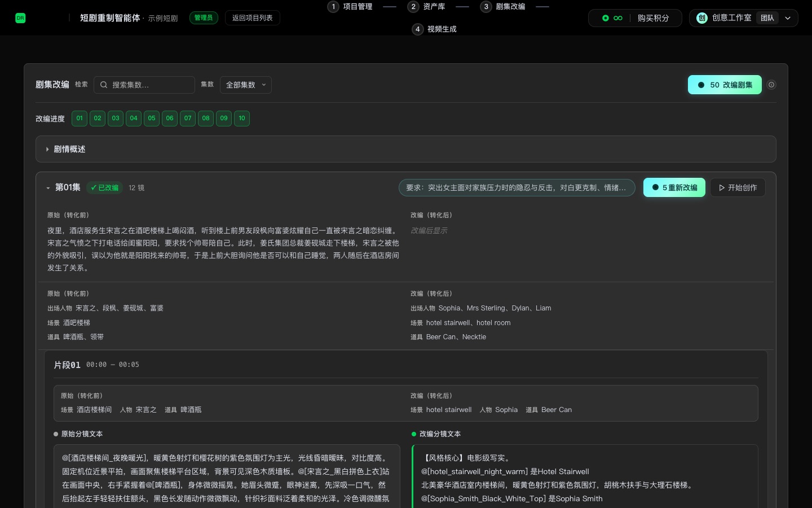Select episode 10 in 改编进度
Viewport: 812px width, 508px height.
click(x=242, y=119)
